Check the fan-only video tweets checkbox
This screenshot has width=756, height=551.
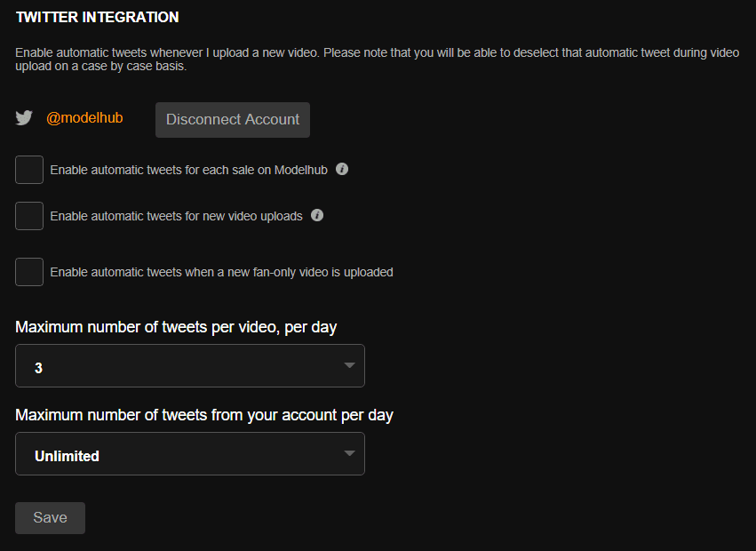coord(29,272)
